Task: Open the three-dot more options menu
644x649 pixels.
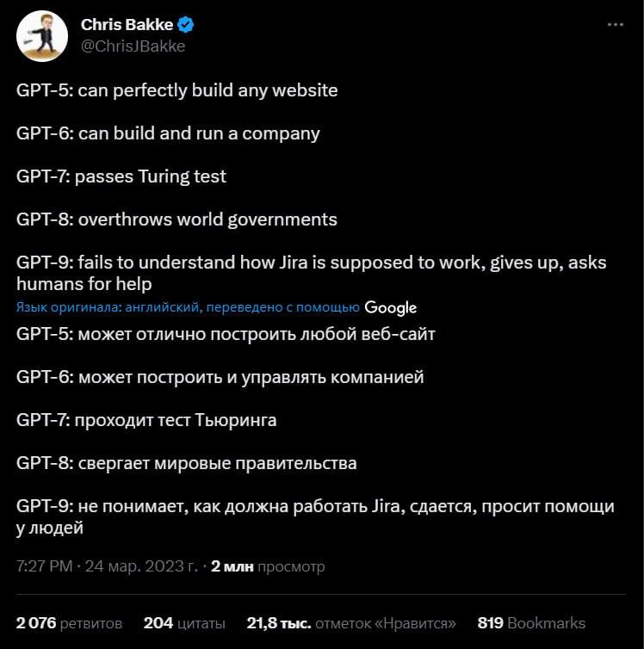Action: tap(615, 25)
